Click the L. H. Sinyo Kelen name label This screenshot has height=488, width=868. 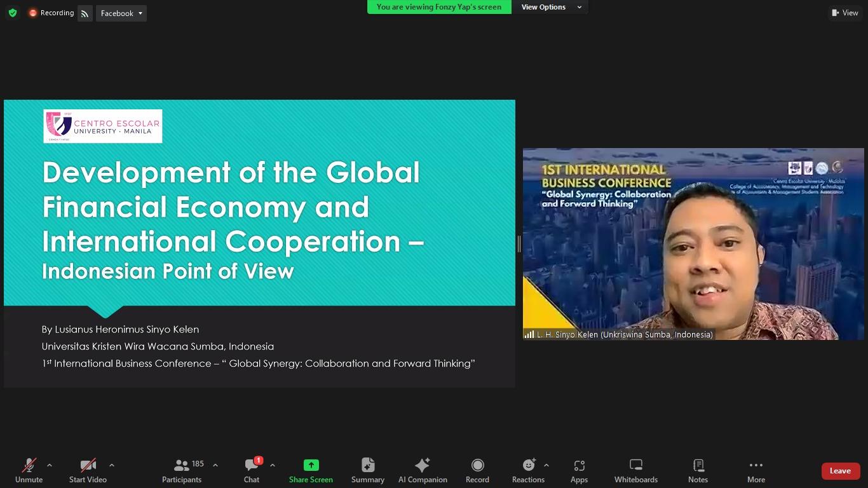pyautogui.click(x=625, y=335)
